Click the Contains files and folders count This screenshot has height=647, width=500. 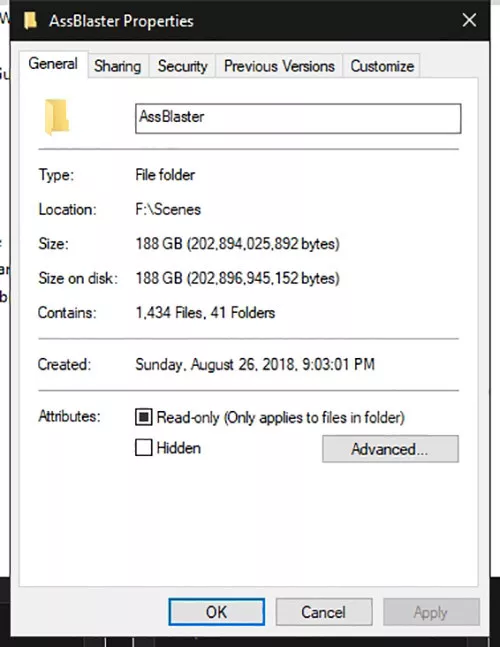205,313
